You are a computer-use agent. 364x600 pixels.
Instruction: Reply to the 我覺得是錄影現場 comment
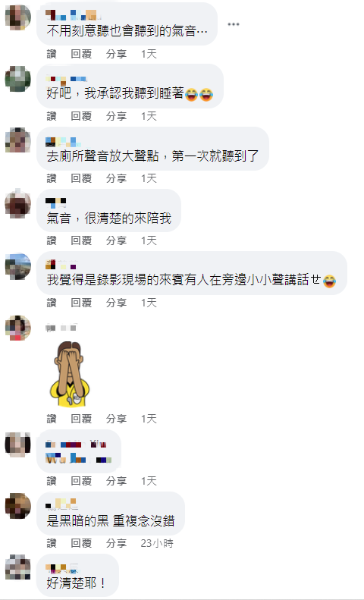81,303
